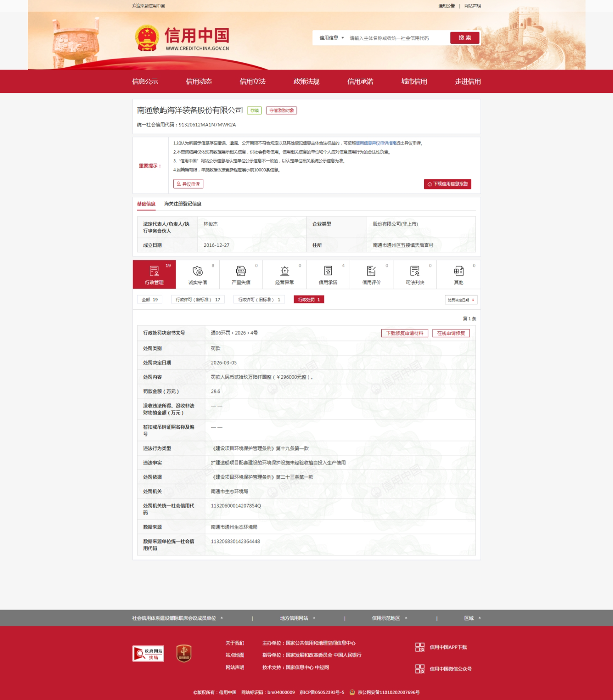
Task: Open the 信用评价 category icon
Action: [371, 271]
